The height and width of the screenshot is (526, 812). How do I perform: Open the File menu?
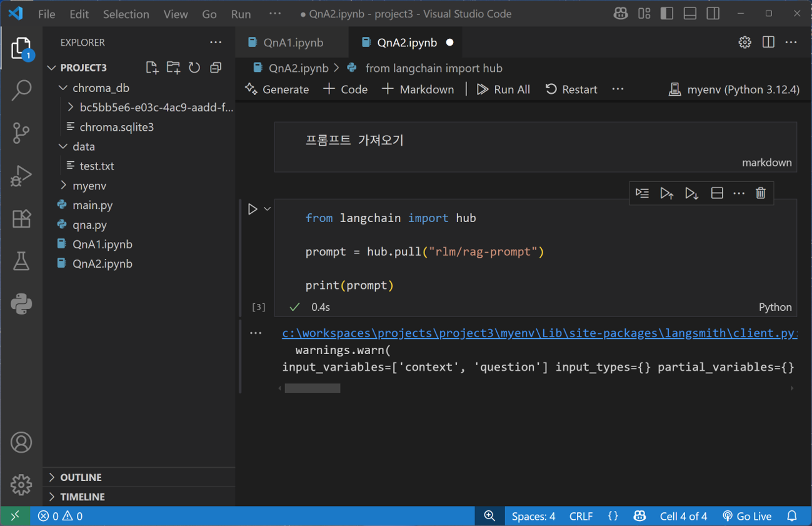point(47,14)
